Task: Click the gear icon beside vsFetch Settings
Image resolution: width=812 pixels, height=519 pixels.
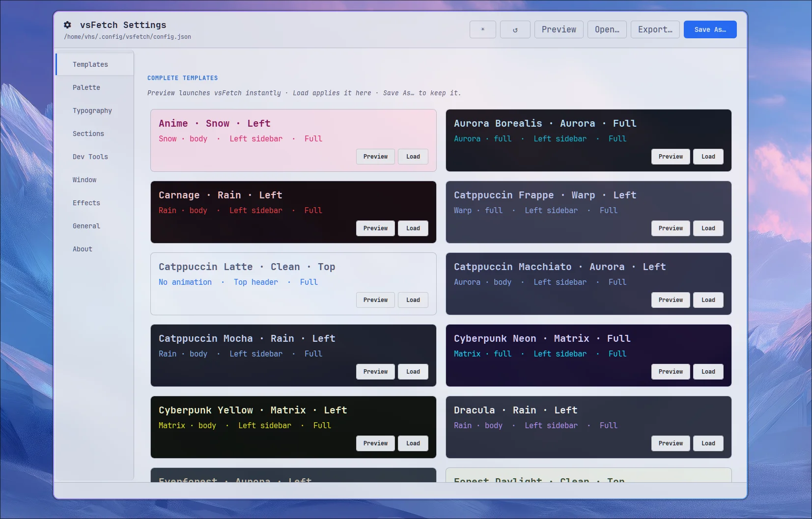Action: point(68,25)
